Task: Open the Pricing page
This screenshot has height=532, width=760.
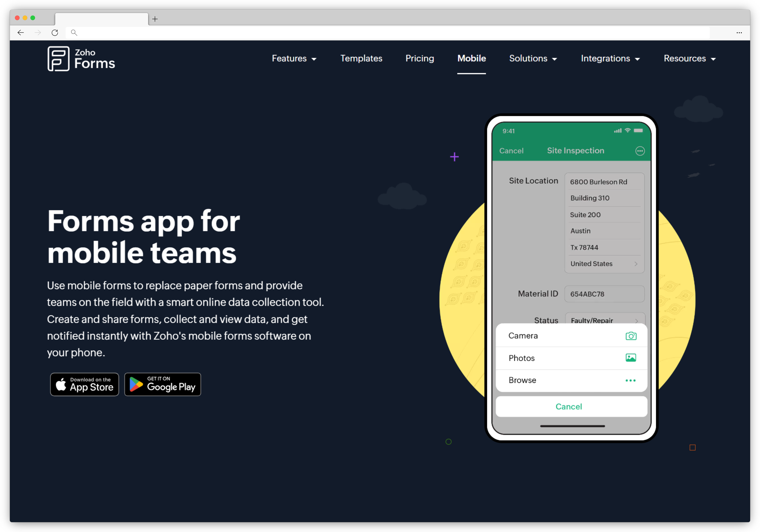Action: point(420,58)
